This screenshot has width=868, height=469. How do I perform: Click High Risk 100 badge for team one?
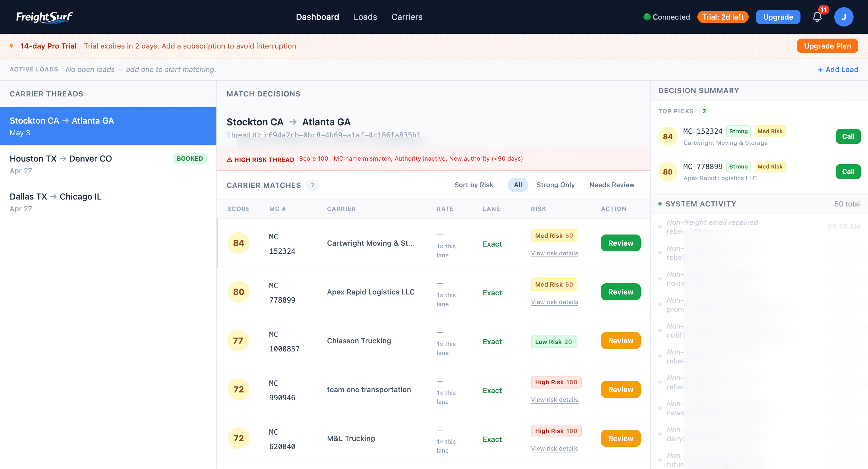(x=556, y=382)
